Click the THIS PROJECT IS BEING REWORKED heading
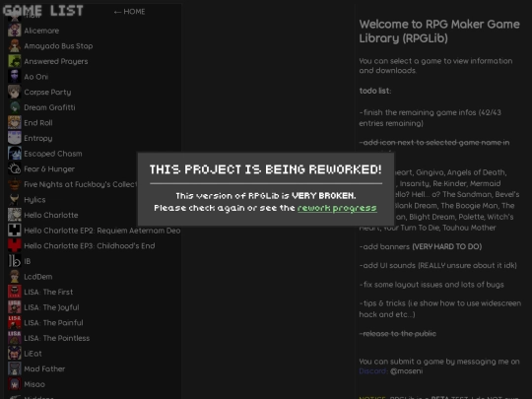The width and height of the screenshot is (532, 399). [266, 169]
